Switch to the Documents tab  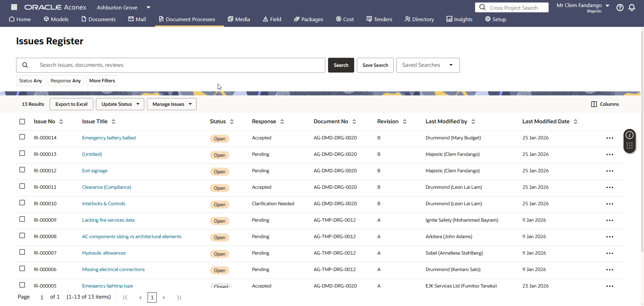[x=99, y=19]
